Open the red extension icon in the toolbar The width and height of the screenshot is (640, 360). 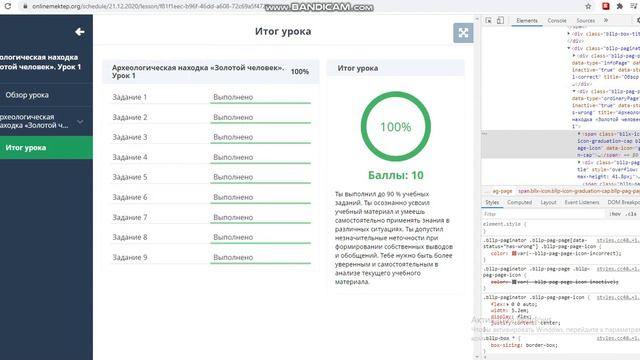[x=606, y=6]
